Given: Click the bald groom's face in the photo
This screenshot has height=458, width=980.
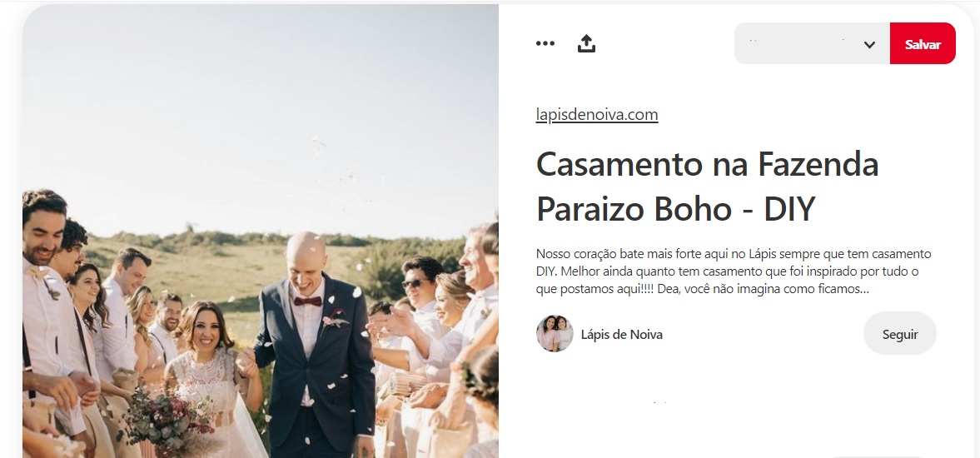Looking at the screenshot, I should click(x=307, y=261).
